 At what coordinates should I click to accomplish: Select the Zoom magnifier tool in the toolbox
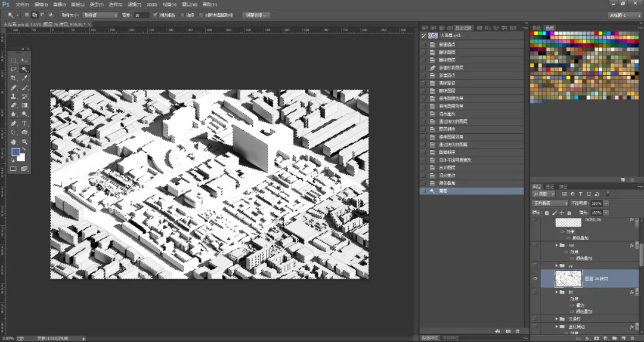coord(24,142)
